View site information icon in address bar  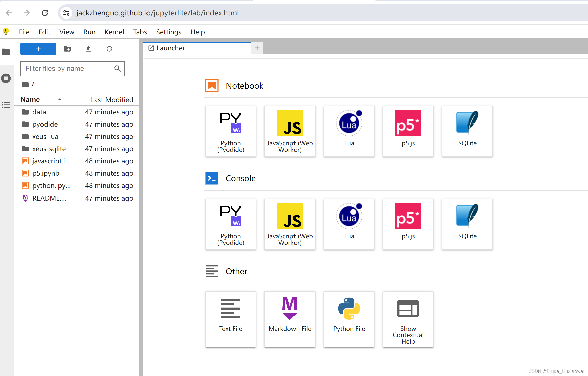click(66, 13)
